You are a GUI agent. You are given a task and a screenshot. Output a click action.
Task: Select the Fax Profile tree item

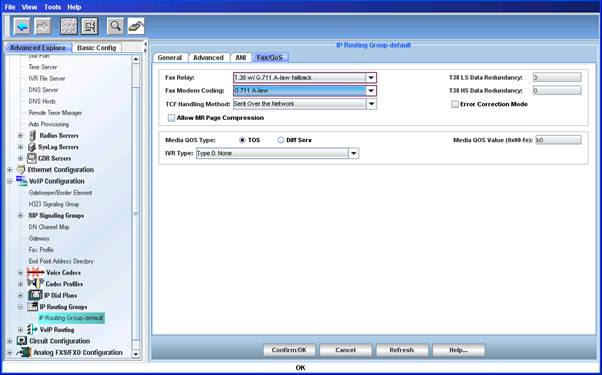41,249
